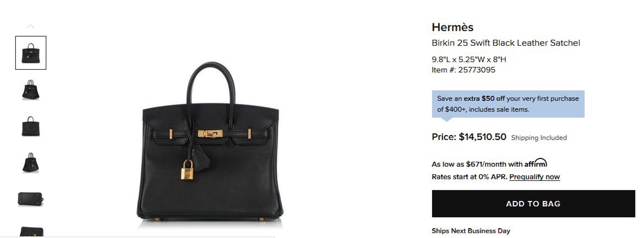The height and width of the screenshot is (238, 644).
Task: Select the thumbnail showing the bag's bottom
Action: 31,199
